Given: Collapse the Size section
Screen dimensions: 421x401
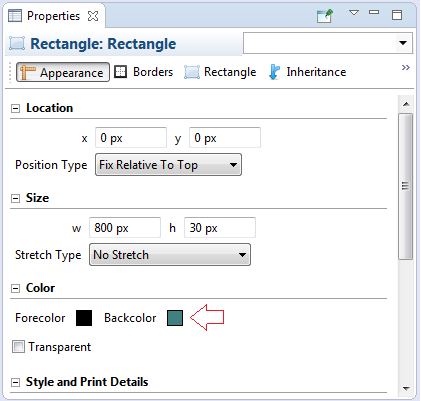Looking at the screenshot, I should (15, 199).
